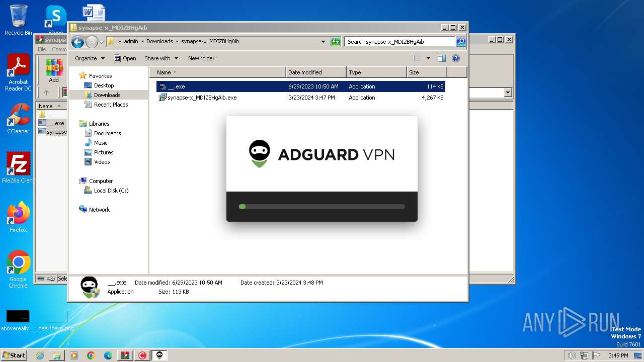Click the Start button
Image resolution: width=644 pixels, height=362 pixels.
click(x=14, y=355)
